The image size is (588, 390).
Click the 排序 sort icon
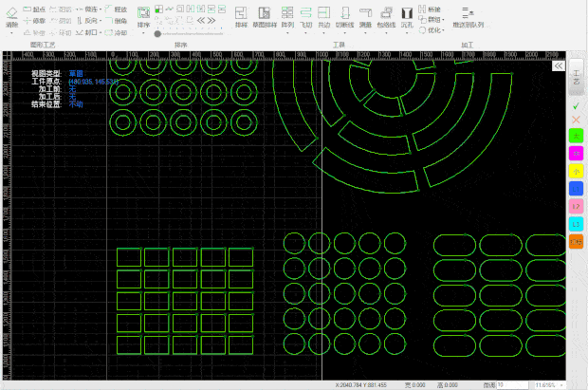(143, 13)
